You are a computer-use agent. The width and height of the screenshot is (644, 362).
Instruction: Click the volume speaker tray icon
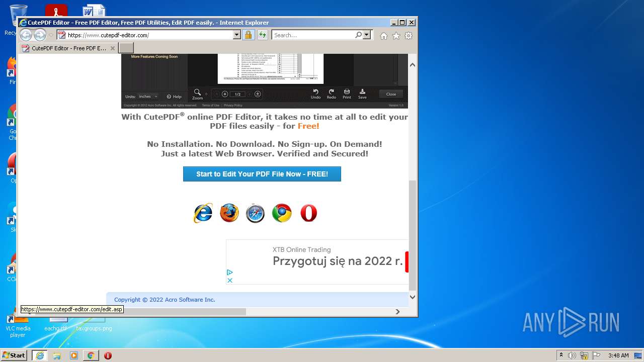(x=572, y=355)
